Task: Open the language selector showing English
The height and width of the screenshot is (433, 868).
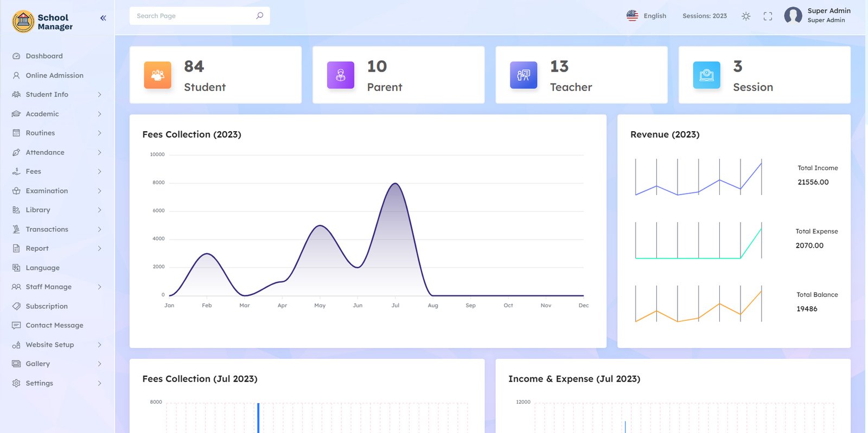Action: point(646,16)
